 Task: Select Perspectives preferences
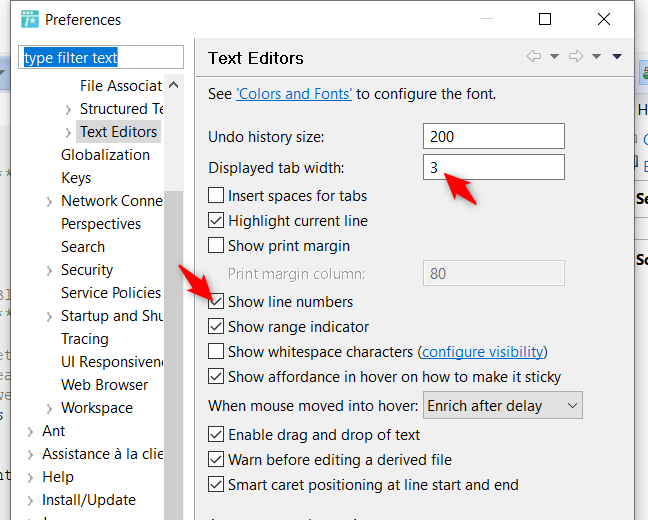[x=101, y=224]
